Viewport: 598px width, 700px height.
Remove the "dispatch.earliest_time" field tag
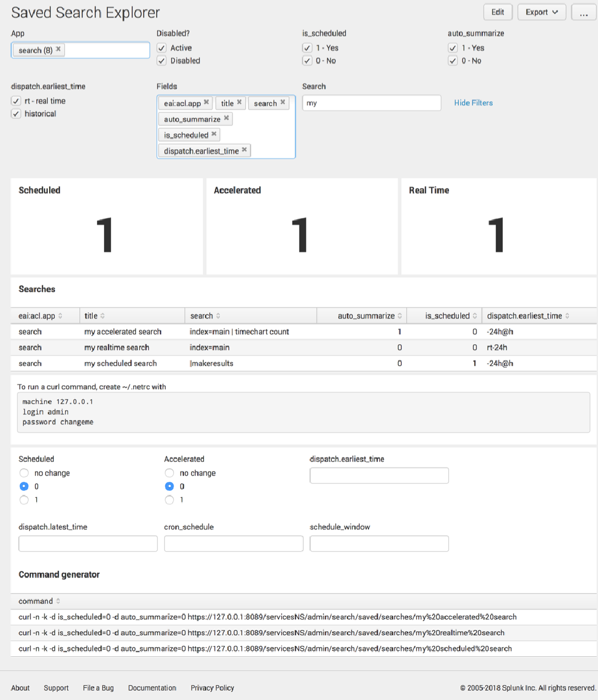245,150
